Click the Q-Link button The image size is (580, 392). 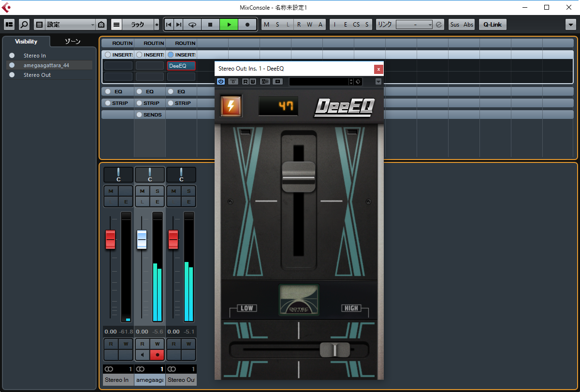click(493, 24)
